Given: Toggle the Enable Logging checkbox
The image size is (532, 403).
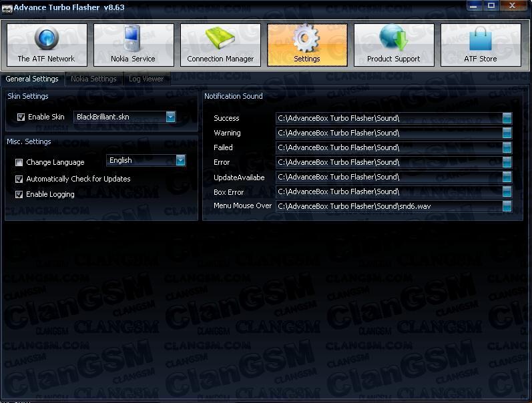Looking at the screenshot, I should pyautogui.click(x=19, y=194).
